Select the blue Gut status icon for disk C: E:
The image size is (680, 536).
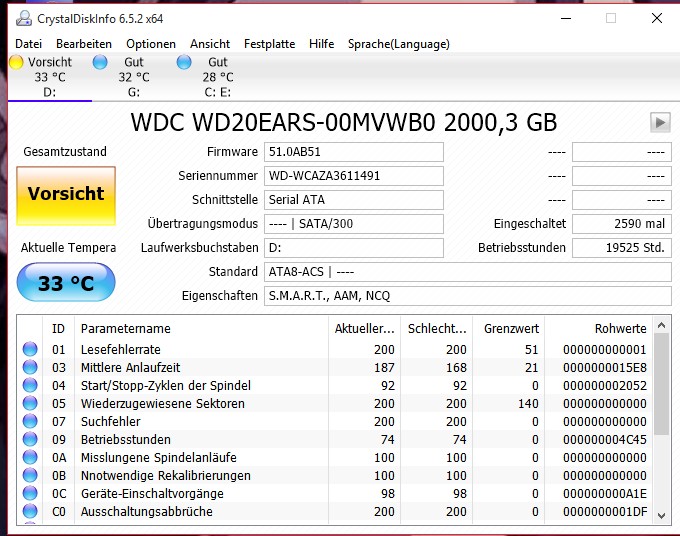pos(184,62)
